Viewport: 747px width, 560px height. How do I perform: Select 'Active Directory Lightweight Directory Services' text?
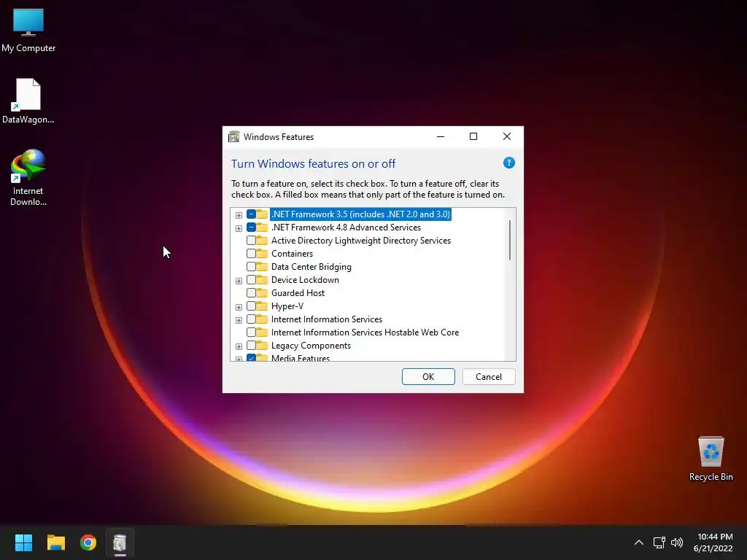pyautogui.click(x=360, y=241)
